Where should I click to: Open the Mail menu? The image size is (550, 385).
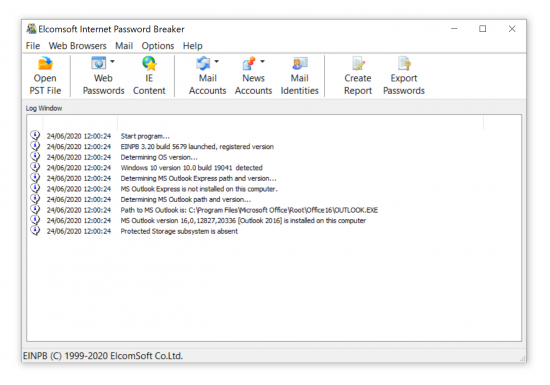point(124,46)
